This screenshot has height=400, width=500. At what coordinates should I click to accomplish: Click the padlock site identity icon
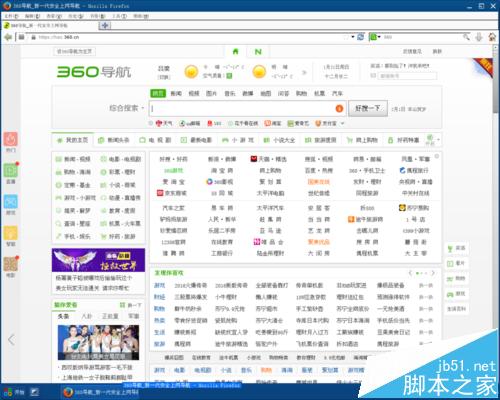(33, 37)
